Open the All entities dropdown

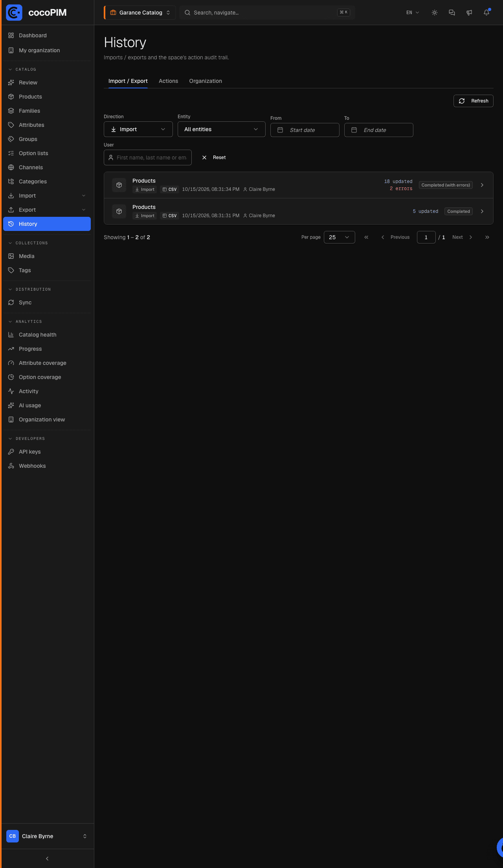(222, 129)
